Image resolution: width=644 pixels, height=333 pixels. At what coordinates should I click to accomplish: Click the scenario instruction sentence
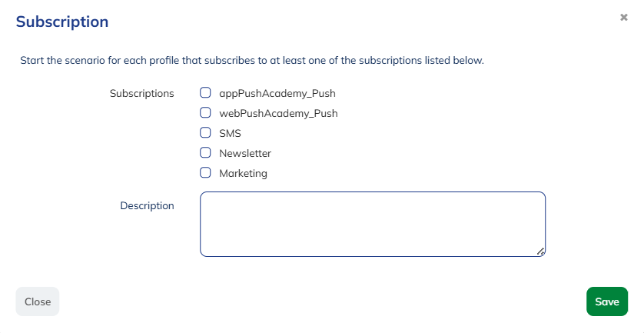[252, 60]
